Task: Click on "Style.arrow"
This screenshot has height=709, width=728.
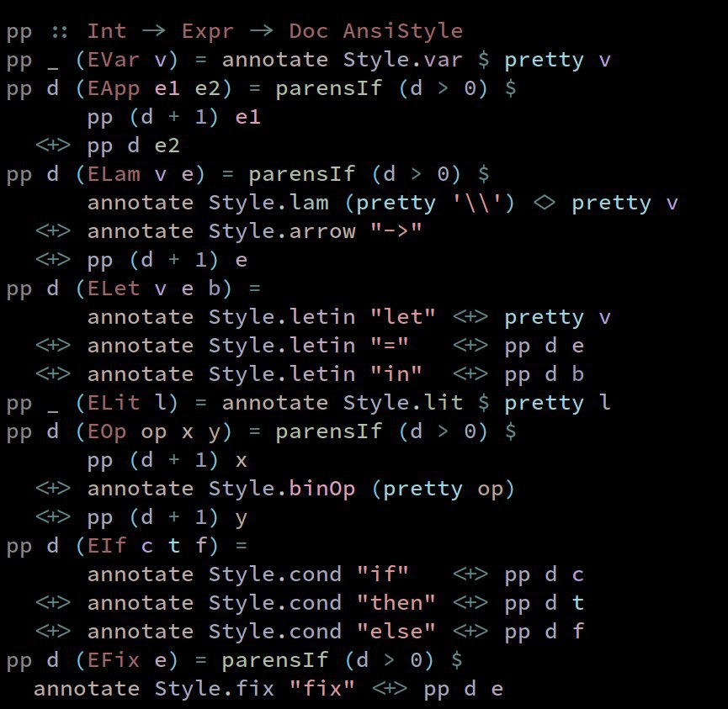Action: tap(282, 231)
